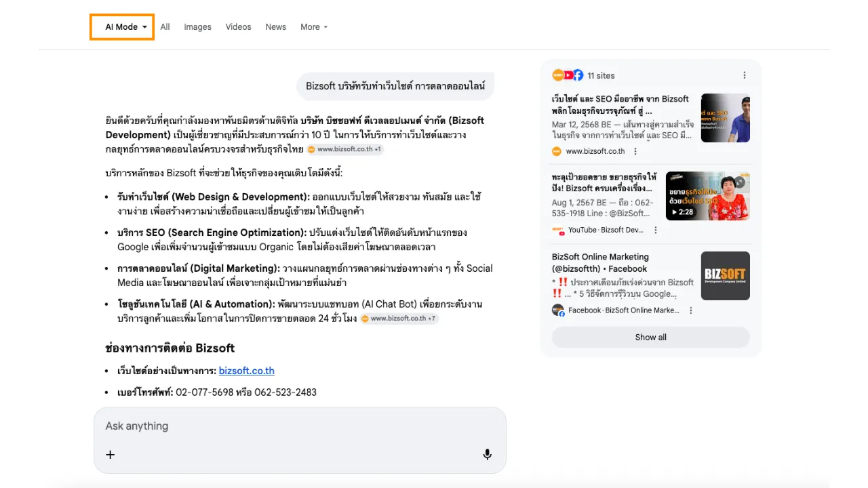Image resolution: width=868 pixels, height=488 pixels.
Task: Expand www.bizsoft.co.th +7 source chip
Action: tap(399, 319)
